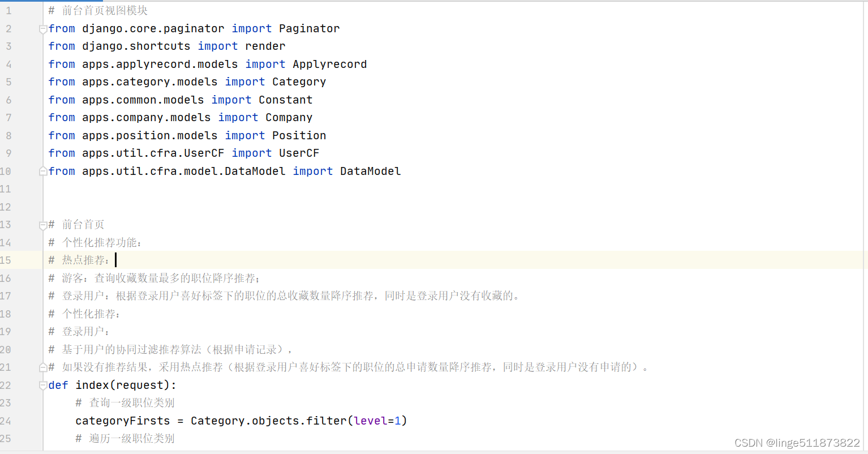Image resolution: width=868 pixels, height=454 pixels.
Task: Click the comment '# 前台首页视图模块' on line 1
Action: (x=98, y=11)
